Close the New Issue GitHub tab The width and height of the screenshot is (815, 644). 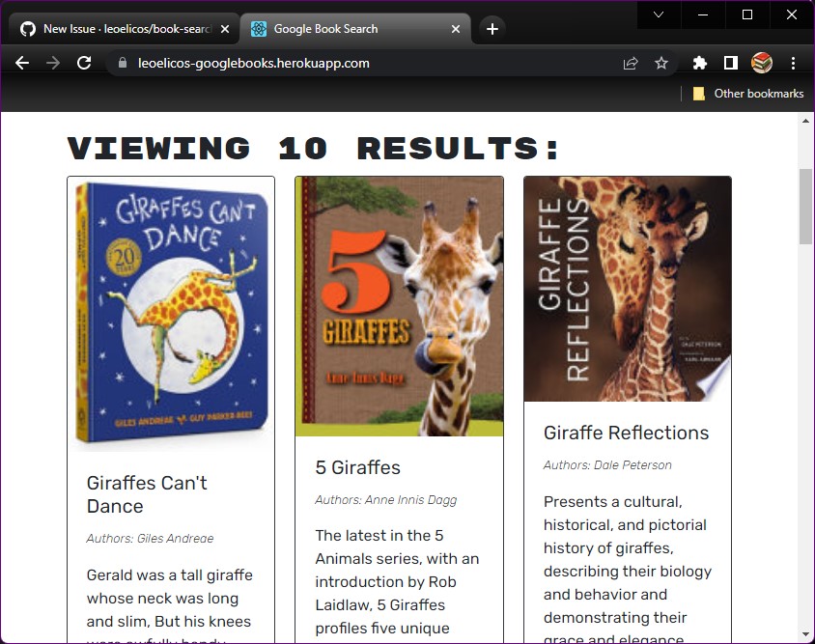tap(225, 29)
